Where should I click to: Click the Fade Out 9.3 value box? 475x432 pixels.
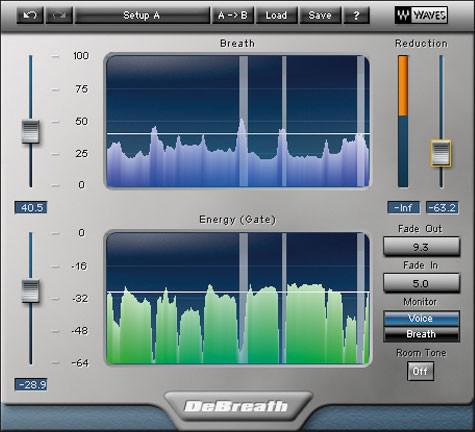pyautogui.click(x=421, y=247)
